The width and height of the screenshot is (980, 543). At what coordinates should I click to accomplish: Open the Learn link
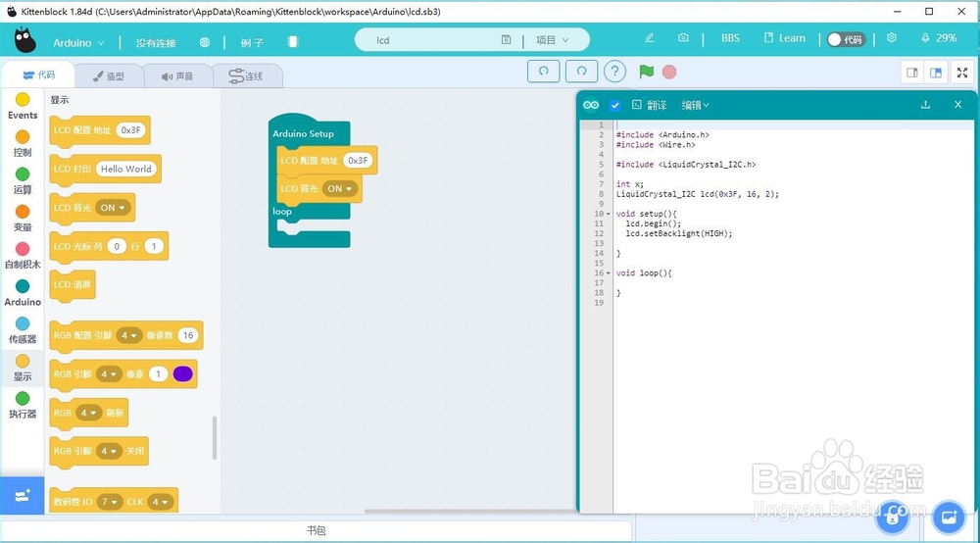784,38
